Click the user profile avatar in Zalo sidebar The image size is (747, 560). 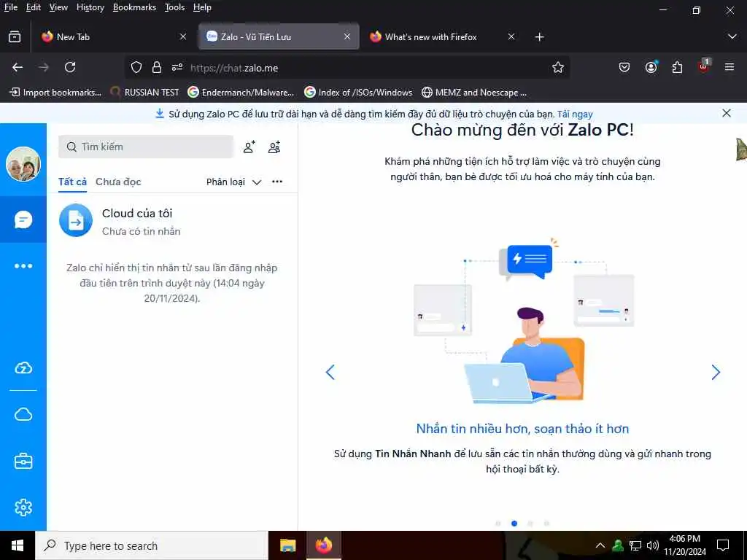click(x=23, y=164)
